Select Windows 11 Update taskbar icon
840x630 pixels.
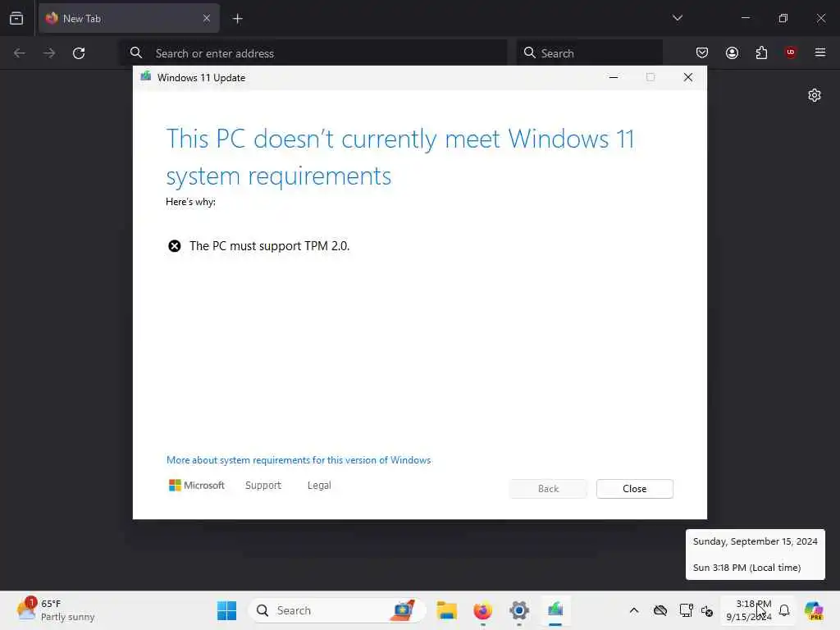[x=555, y=610]
